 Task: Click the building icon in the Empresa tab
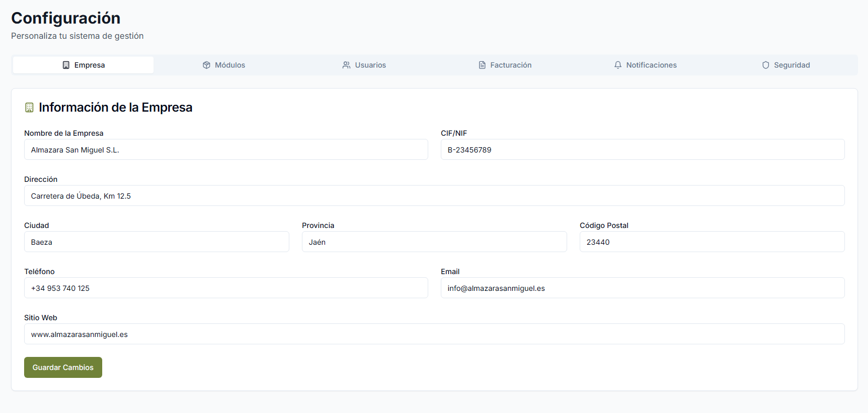[66, 65]
